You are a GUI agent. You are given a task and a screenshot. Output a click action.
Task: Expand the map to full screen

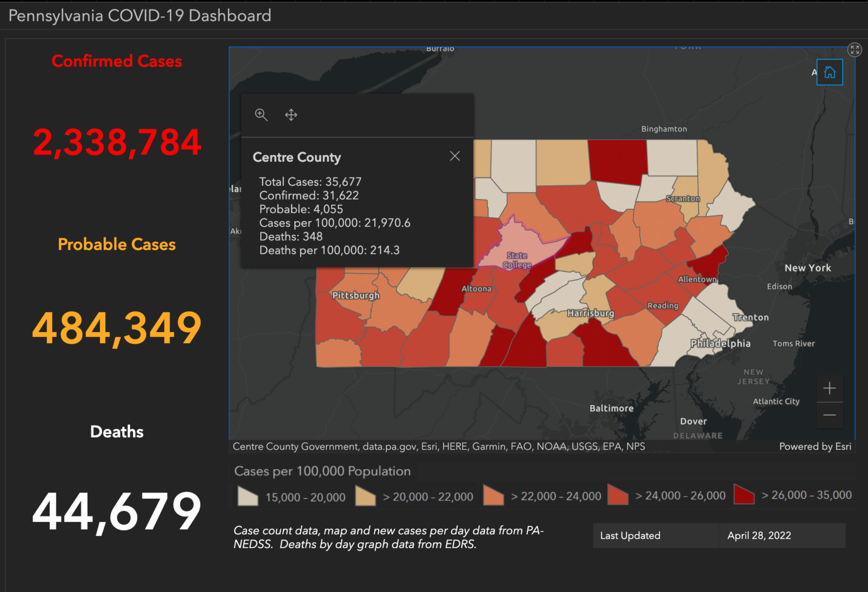click(855, 50)
